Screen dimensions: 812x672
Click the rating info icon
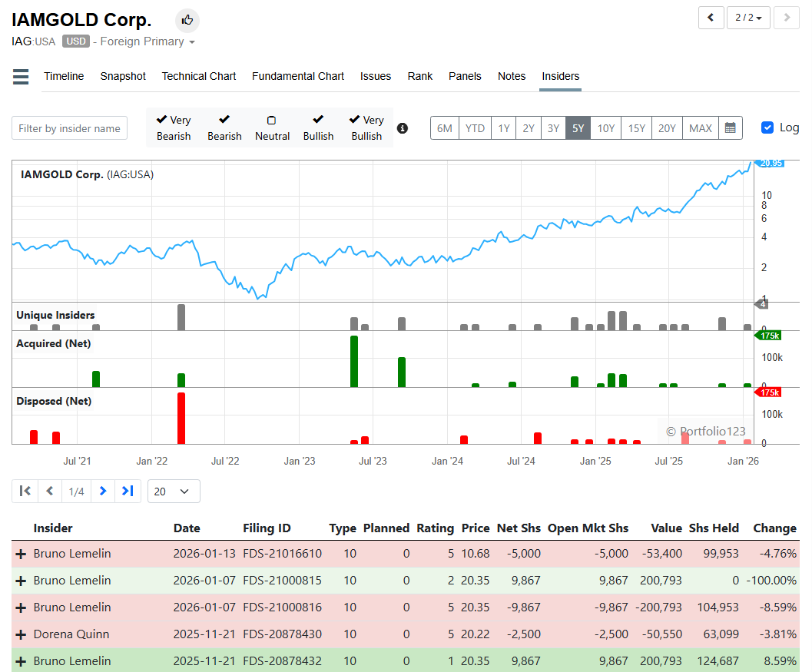pos(403,128)
